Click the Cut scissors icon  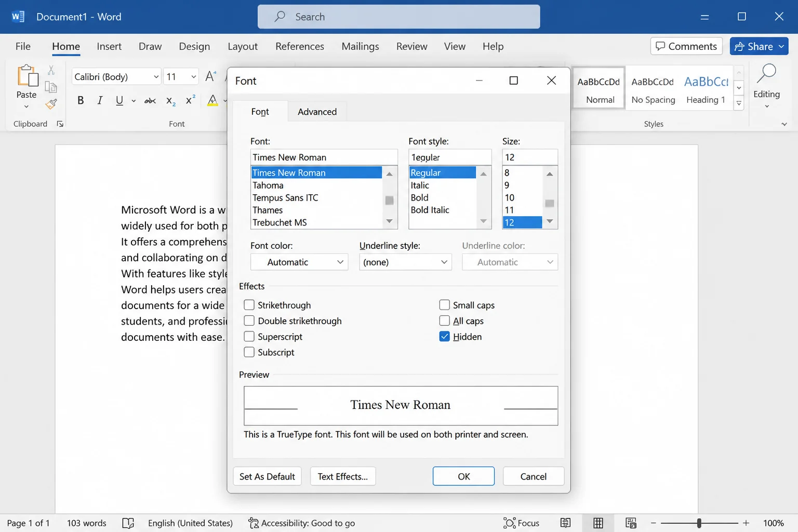[51, 70]
